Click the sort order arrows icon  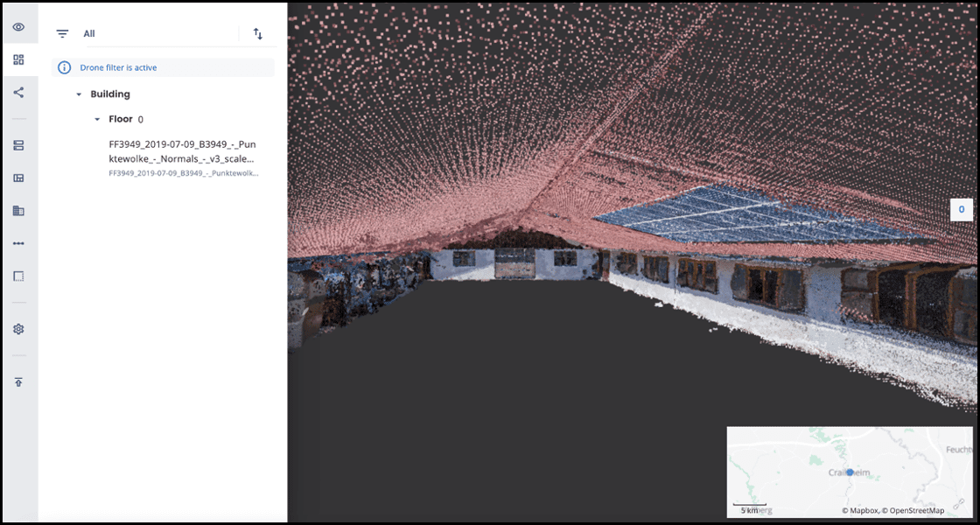(x=258, y=34)
